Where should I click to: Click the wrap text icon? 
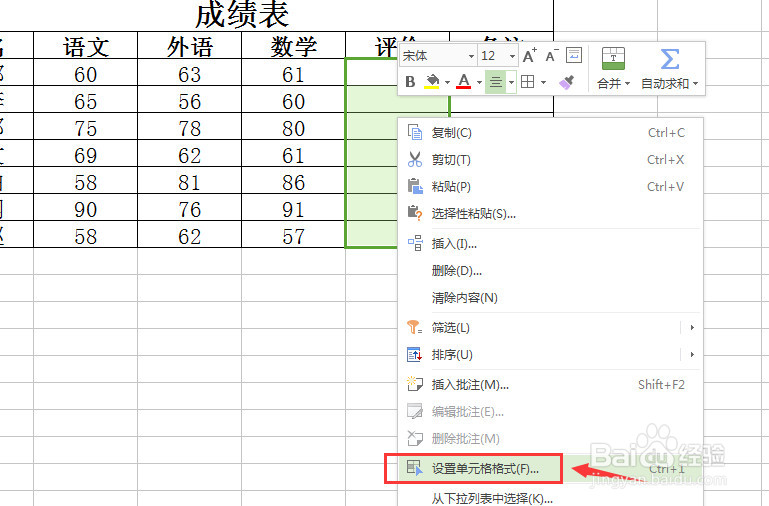574,55
